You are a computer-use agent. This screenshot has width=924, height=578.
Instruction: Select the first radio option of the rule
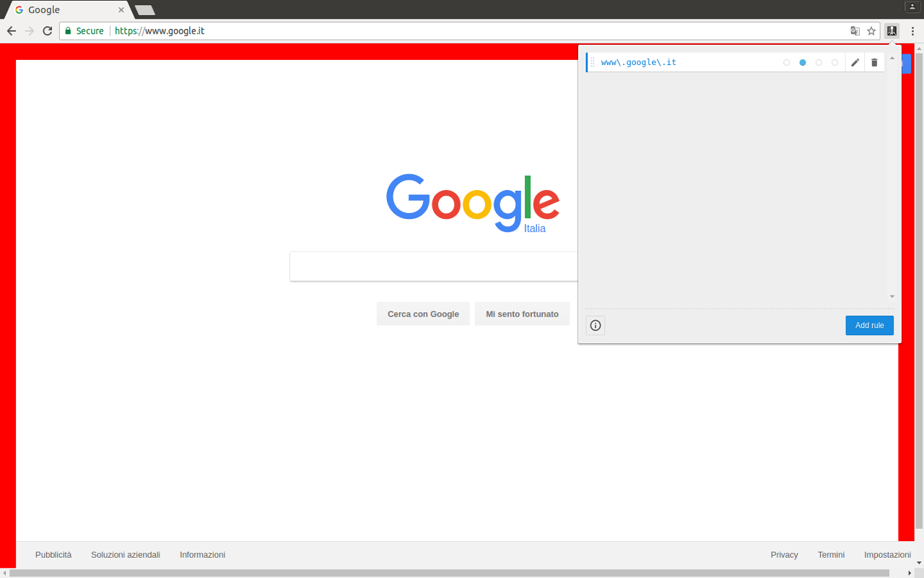787,63
